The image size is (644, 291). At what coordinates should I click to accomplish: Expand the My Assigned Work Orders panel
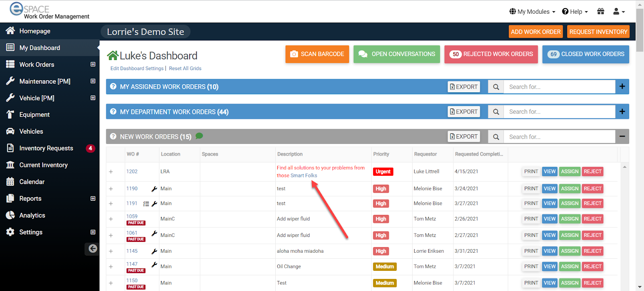622,87
